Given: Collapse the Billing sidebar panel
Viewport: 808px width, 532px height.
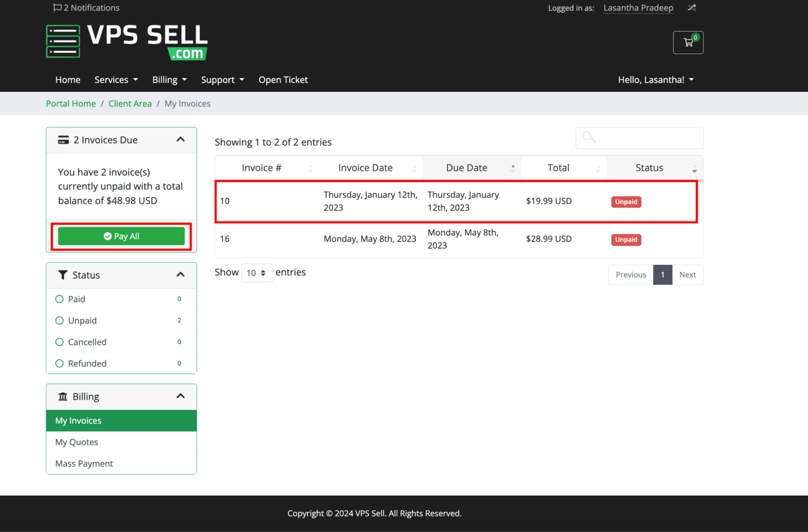Looking at the screenshot, I should click(x=181, y=396).
